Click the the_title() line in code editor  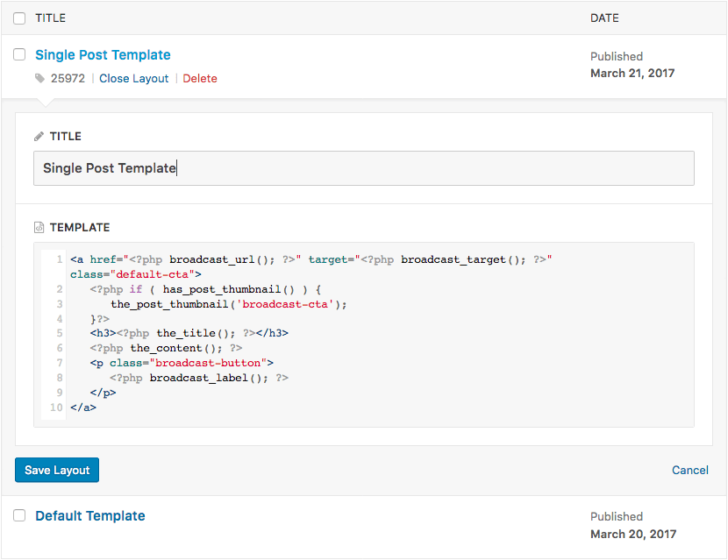(189, 333)
